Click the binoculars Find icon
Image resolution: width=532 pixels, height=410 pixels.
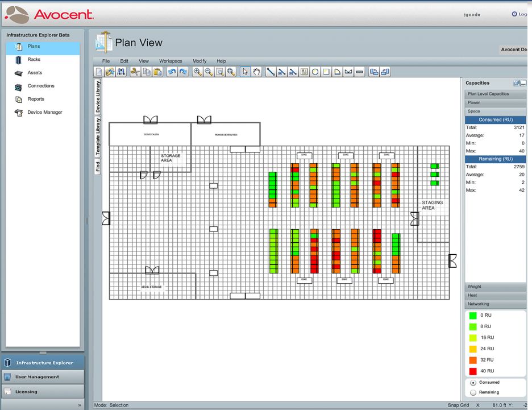(120, 72)
